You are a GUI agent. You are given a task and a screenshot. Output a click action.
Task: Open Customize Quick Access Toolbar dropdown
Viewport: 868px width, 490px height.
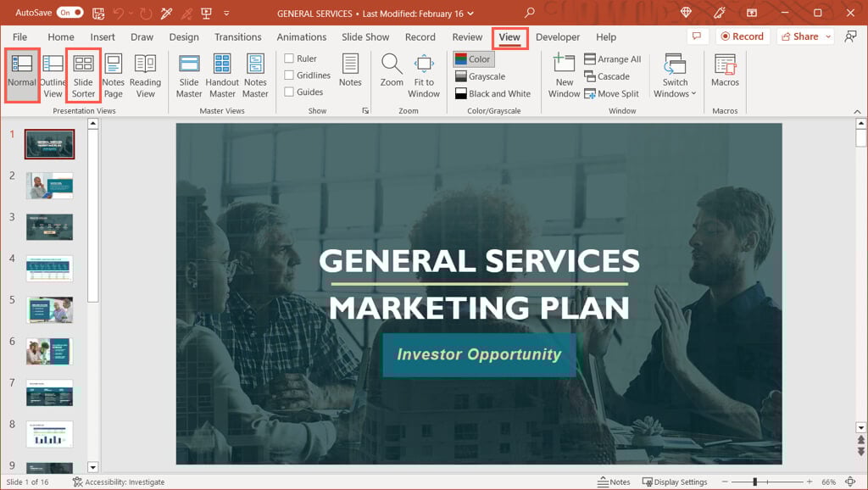[x=226, y=14]
